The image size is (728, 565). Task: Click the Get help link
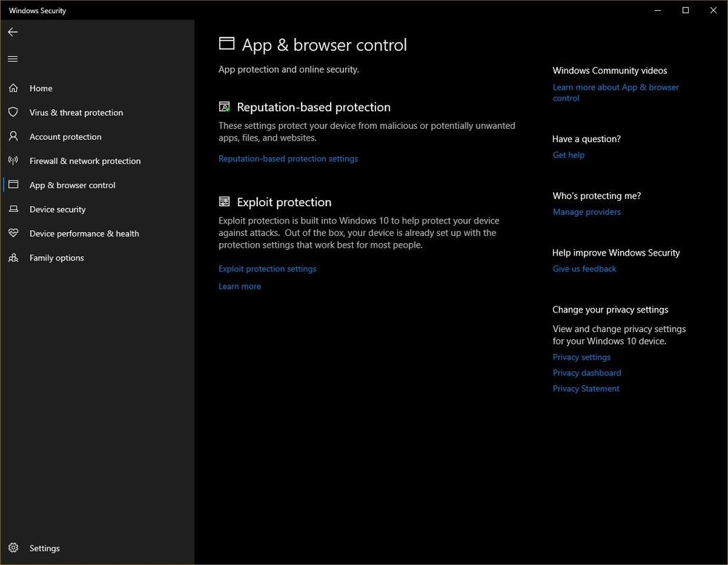click(x=568, y=155)
